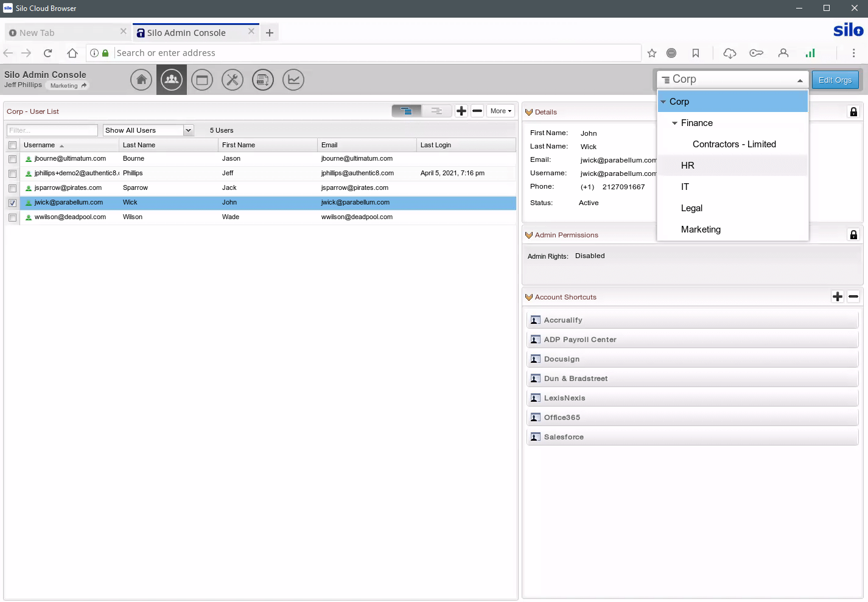Check the wwilson@deadpool.com row checkbox
The image size is (868, 602).
(x=12, y=217)
